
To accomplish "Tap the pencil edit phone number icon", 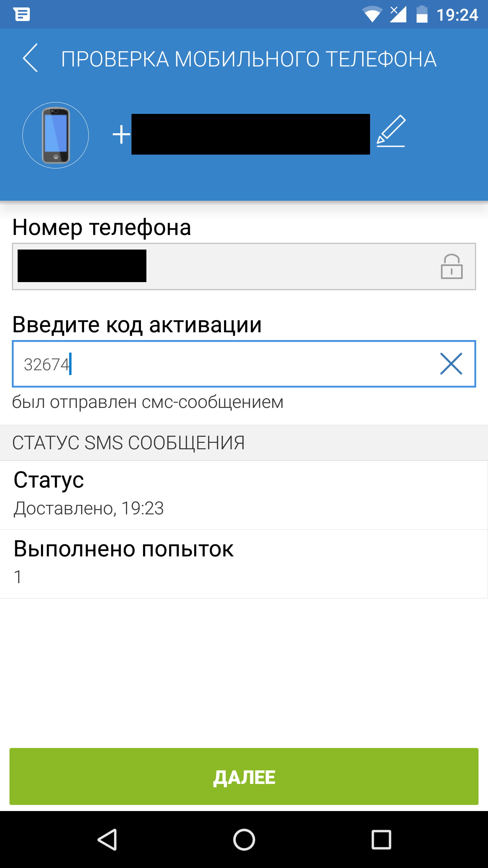I will click(391, 131).
